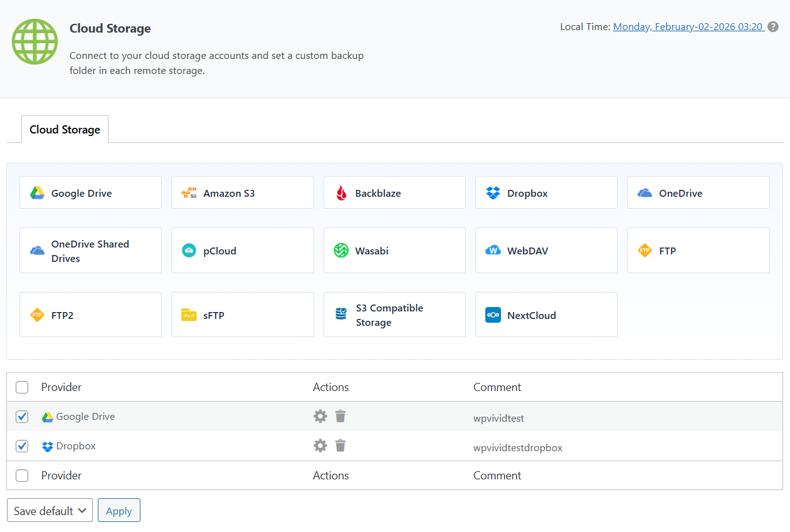The image size is (790, 532).
Task: Toggle the select-all checkbox in table header
Action: point(22,387)
